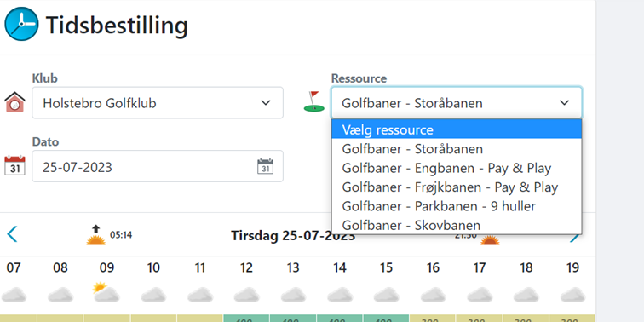The width and height of the screenshot is (644, 322).
Task: Choose 'Golfbaner - Storåbanen' from the dropdown list
Action: (x=457, y=149)
